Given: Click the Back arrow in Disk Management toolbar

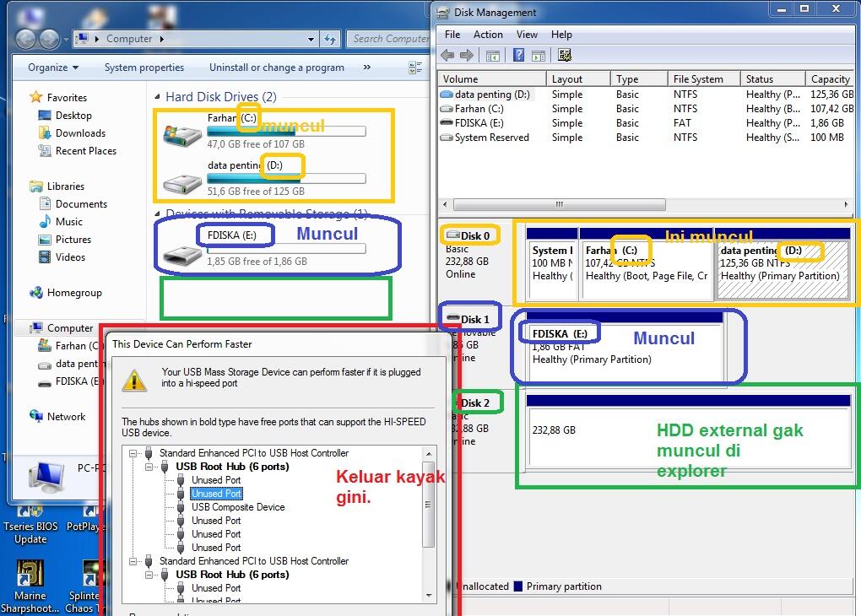Looking at the screenshot, I should [x=447, y=55].
